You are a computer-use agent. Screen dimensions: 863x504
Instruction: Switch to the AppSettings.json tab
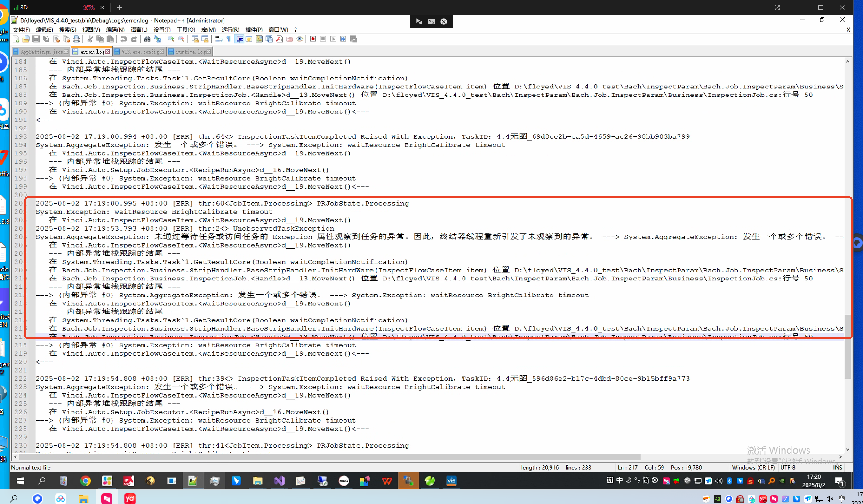(41, 52)
